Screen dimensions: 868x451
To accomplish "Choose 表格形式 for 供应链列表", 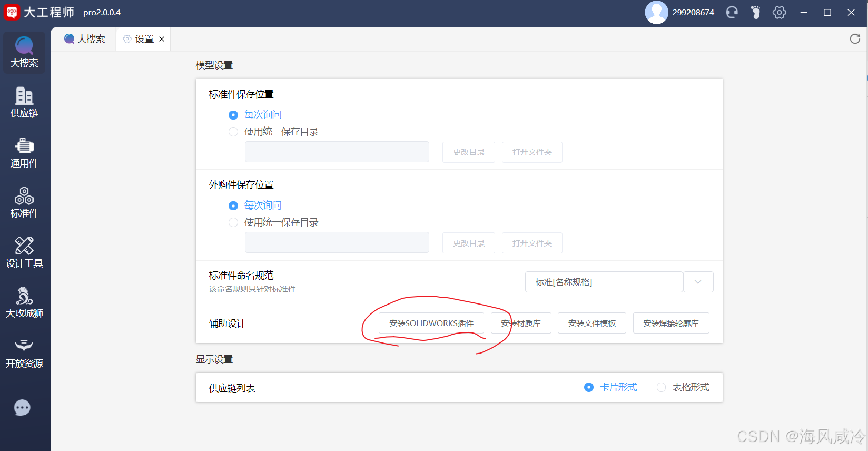I will click(683, 387).
